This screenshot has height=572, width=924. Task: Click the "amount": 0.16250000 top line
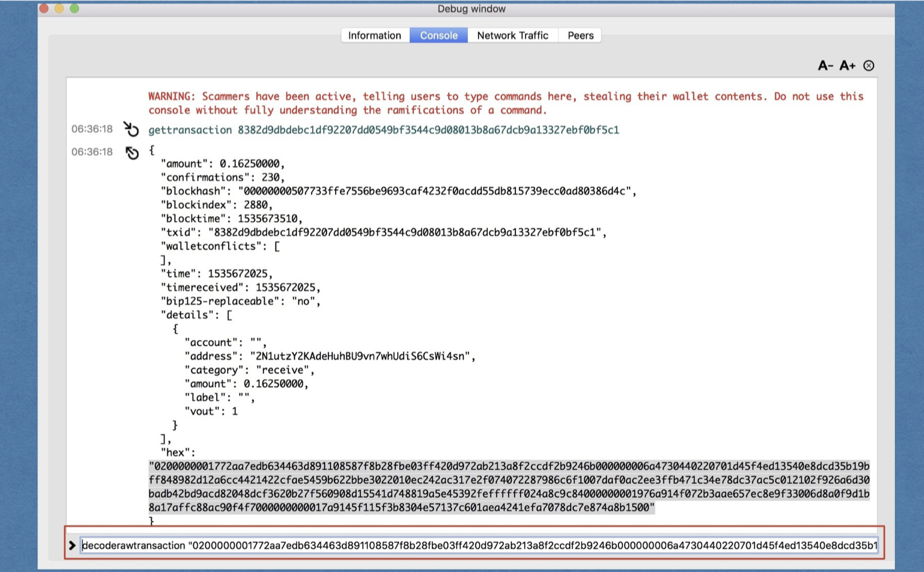click(x=222, y=164)
